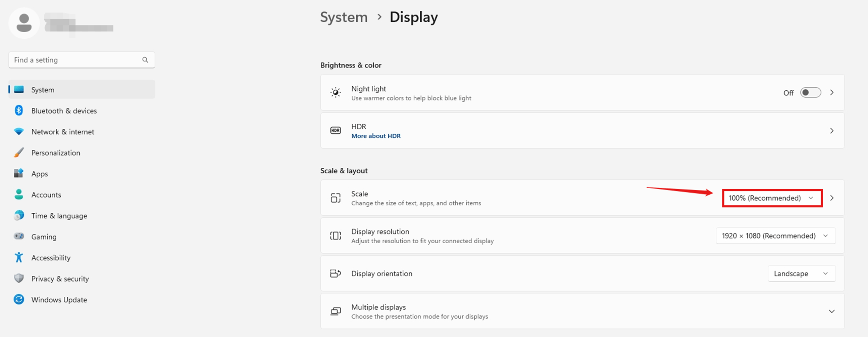Open the Display resolution dropdown

pos(775,236)
